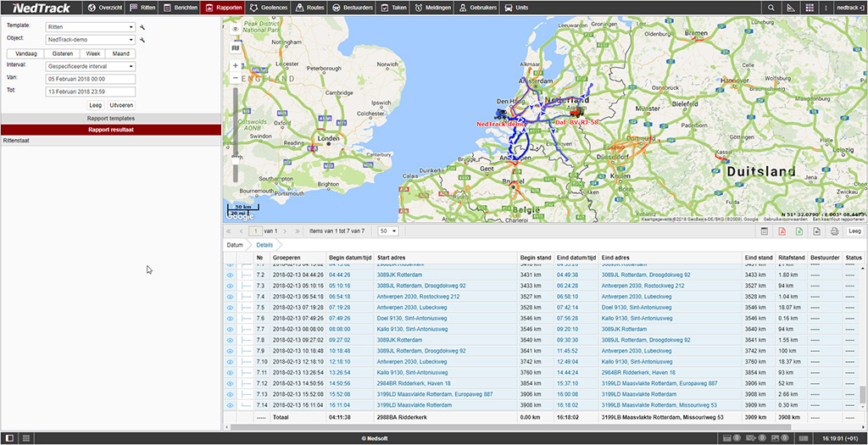Edit the Object with its wrench icon
Screen dimensions: 868x445
click(x=142, y=40)
